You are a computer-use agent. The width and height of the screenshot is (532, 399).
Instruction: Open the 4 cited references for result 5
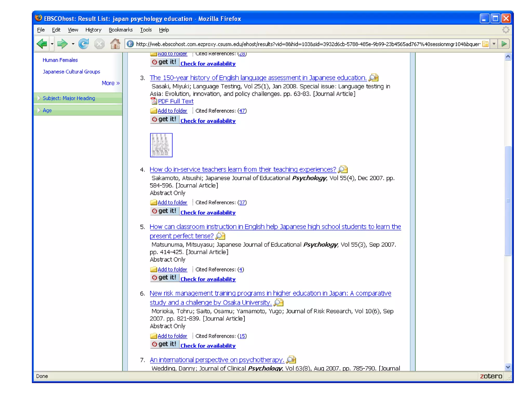click(241, 269)
